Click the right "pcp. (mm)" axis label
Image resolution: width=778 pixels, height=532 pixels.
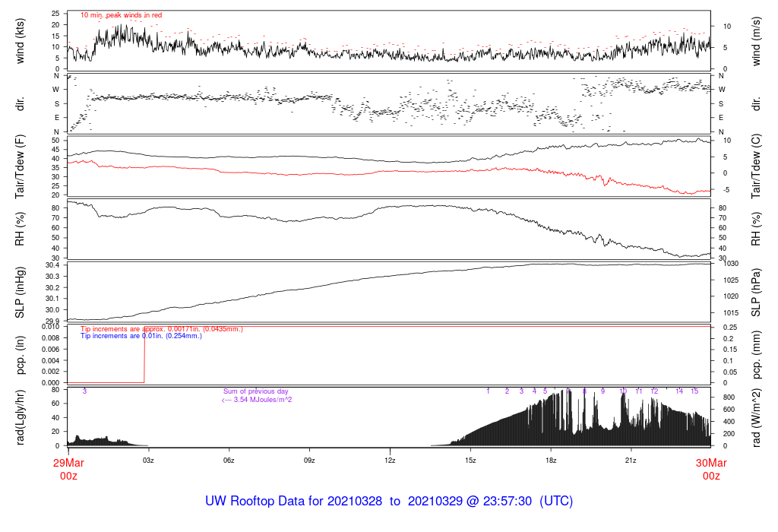tap(756, 355)
